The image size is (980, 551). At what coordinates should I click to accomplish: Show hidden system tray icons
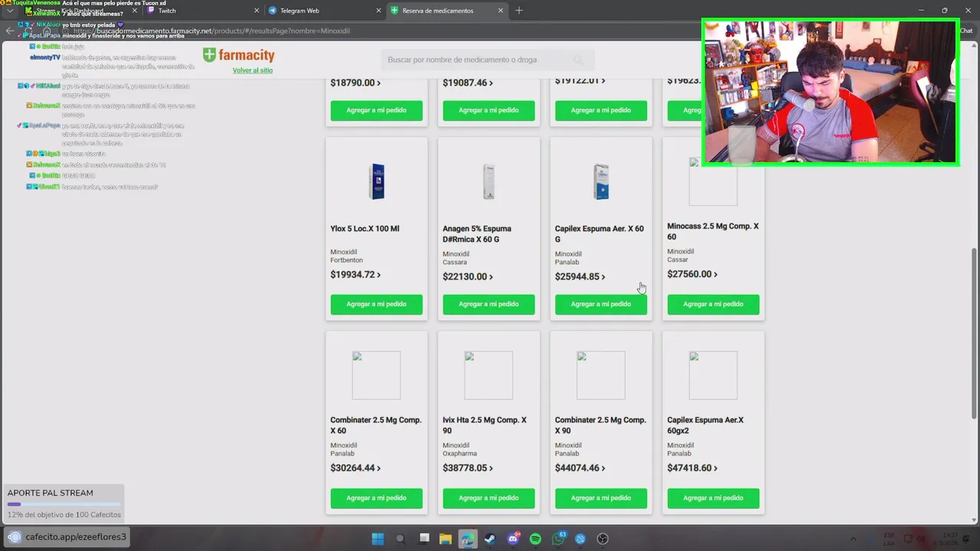pos(853,539)
